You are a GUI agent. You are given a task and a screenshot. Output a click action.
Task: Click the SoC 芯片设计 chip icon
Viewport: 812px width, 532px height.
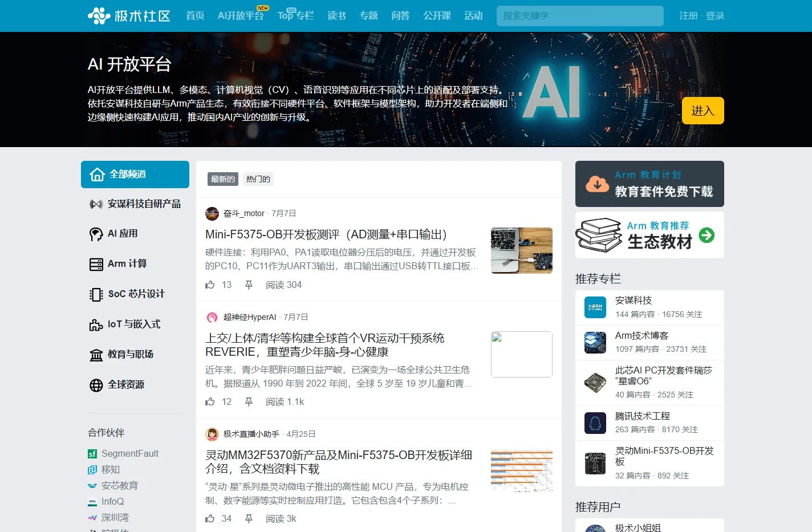pos(96,294)
